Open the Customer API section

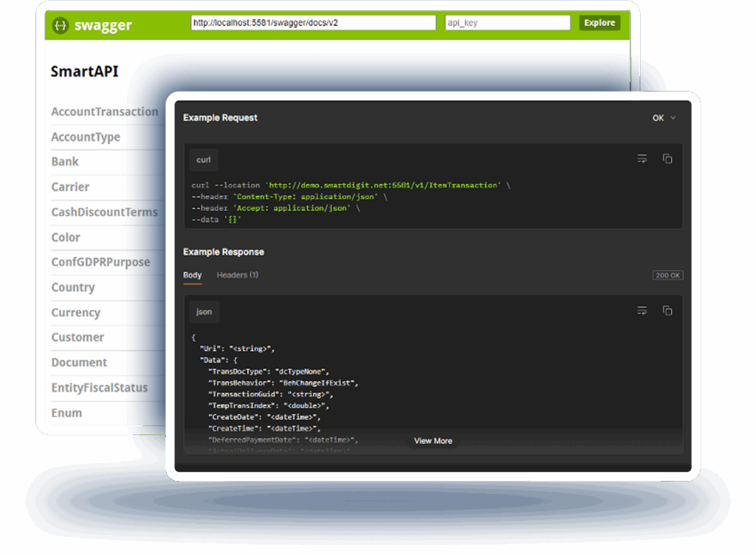(78, 338)
